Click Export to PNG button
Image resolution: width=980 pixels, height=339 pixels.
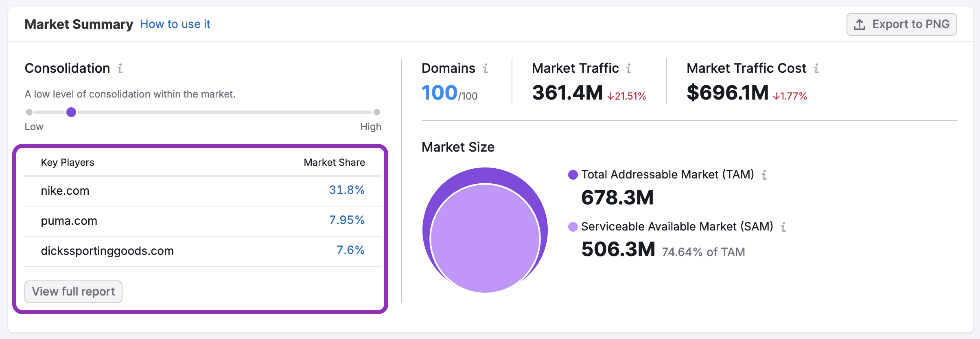click(902, 24)
